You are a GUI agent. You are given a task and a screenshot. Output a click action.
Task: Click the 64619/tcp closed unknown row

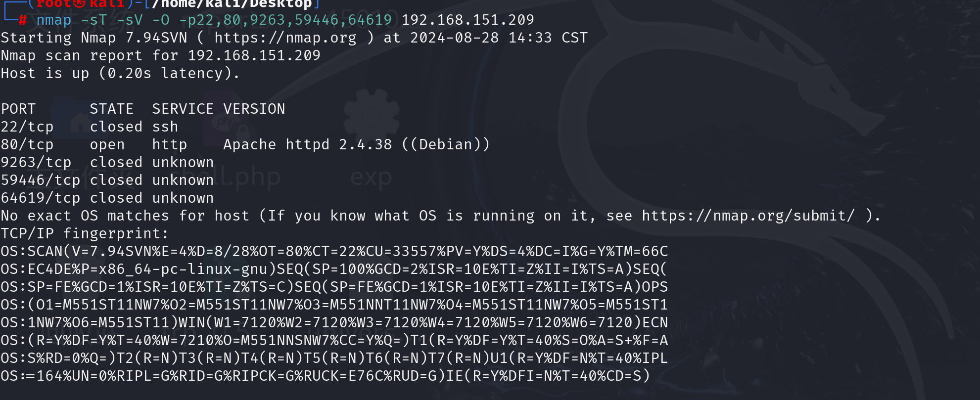pos(107,198)
